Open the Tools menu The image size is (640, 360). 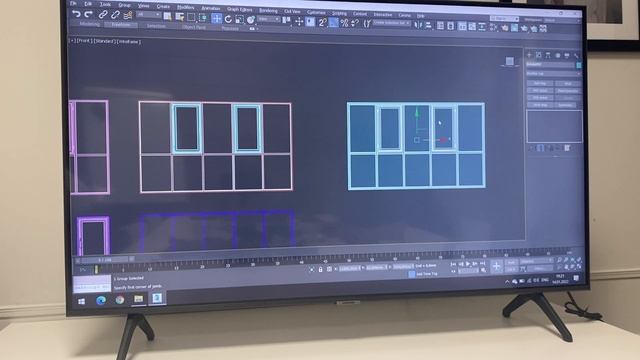tap(105, 4)
